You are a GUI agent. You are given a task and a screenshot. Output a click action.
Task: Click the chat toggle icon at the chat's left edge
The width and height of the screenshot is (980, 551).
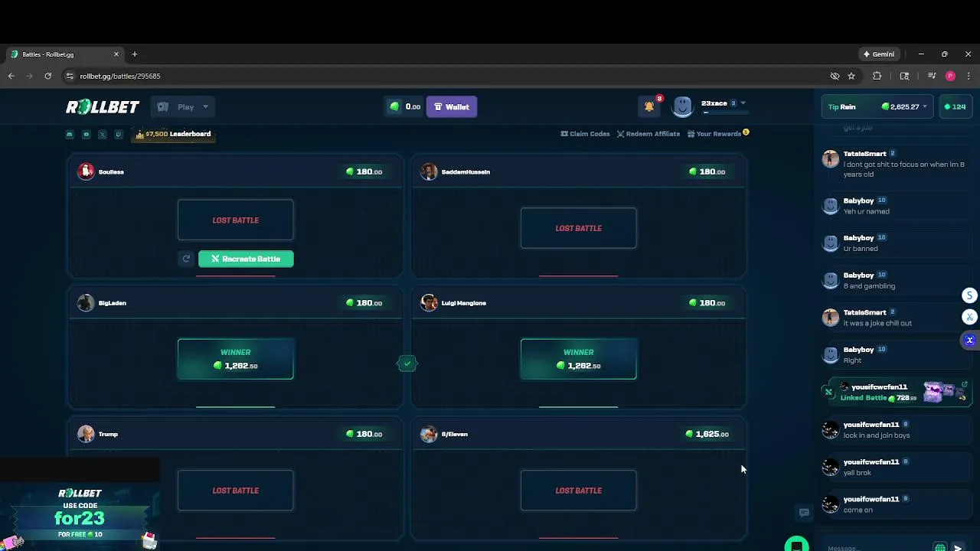(804, 513)
